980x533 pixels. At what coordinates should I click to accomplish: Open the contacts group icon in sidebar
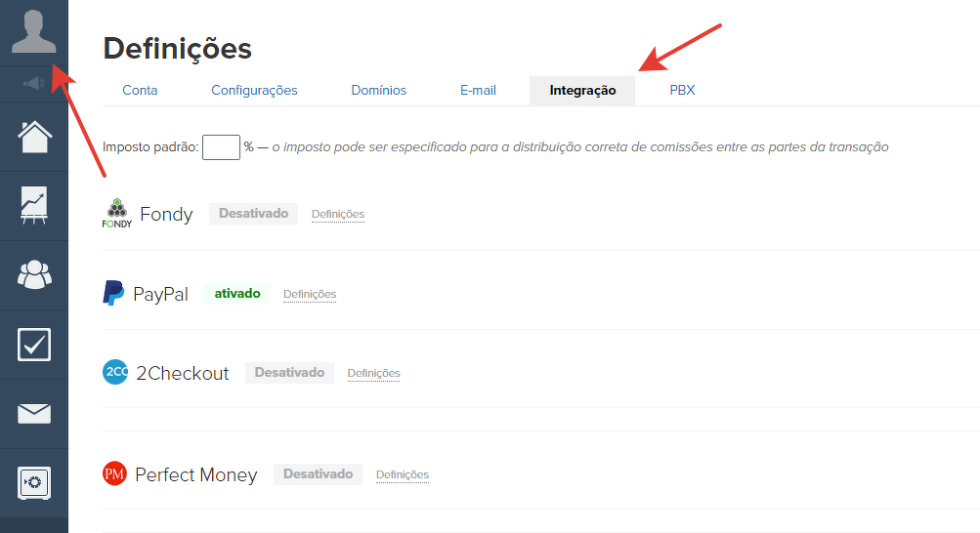coord(34,275)
